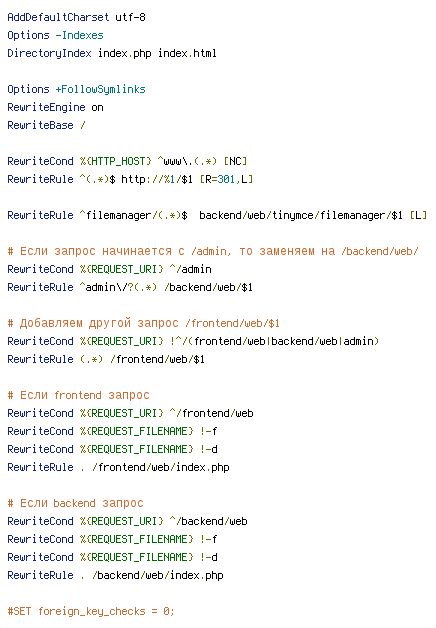436x628 pixels.
Task: Click the AddDefaultCharset directive
Action: pyautogui.click(x=58, y=17)
